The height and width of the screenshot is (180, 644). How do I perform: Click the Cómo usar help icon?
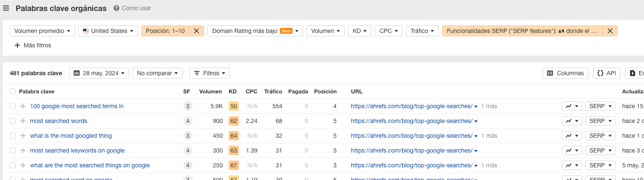(116, 8)
